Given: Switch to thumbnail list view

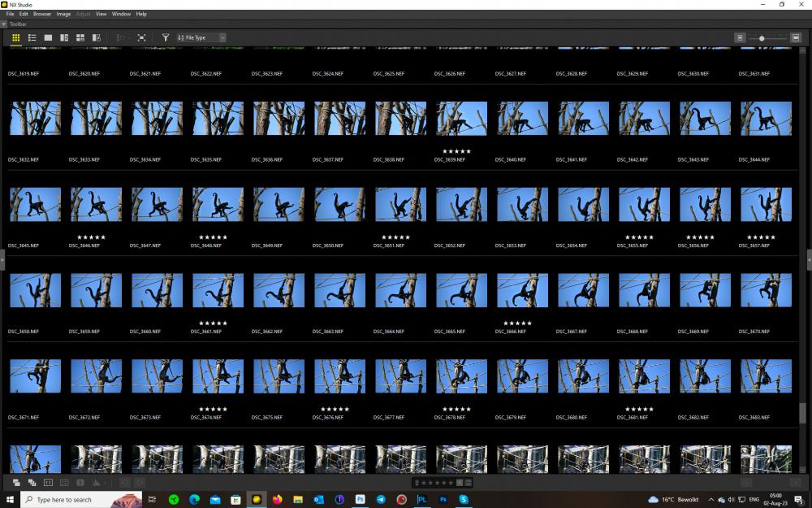Looking at the screenshot, I should [x=32, y=38].
